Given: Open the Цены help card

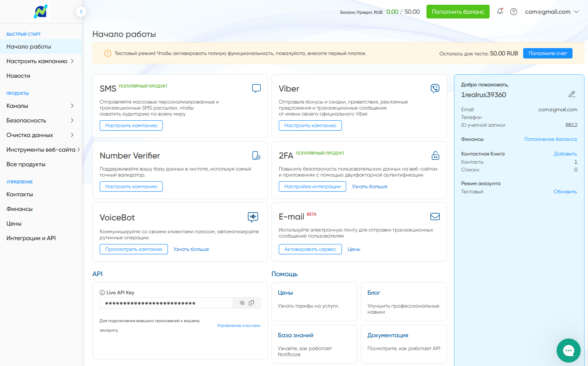Looking at the screenshot, I should tap(314, 302).
